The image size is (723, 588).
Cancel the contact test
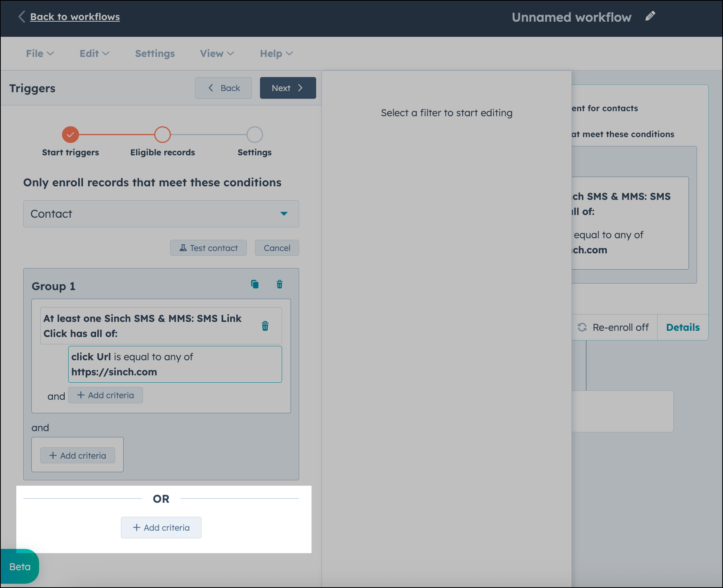(277, 248)
